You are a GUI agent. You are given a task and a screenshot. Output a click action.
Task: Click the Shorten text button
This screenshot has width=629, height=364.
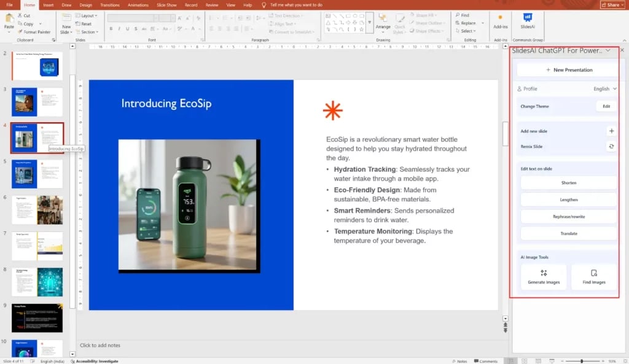point(568,183)
